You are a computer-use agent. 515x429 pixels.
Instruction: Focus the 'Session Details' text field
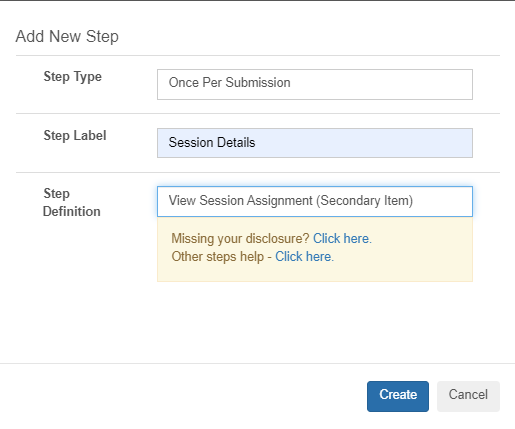click(x=315, y=143)
